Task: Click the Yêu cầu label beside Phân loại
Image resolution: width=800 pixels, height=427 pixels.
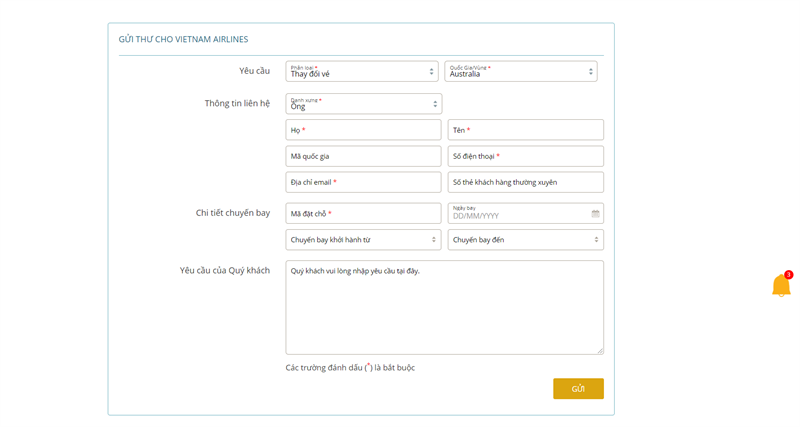Action: 255,71
